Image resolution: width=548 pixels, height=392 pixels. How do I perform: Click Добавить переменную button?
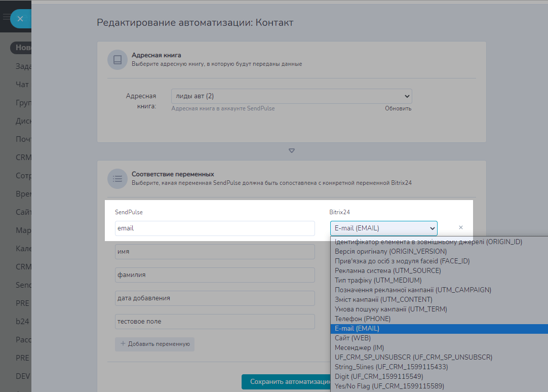154,344
